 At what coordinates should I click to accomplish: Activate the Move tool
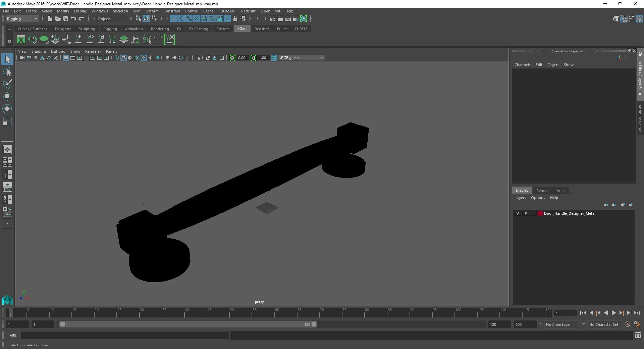pos(7,96)
